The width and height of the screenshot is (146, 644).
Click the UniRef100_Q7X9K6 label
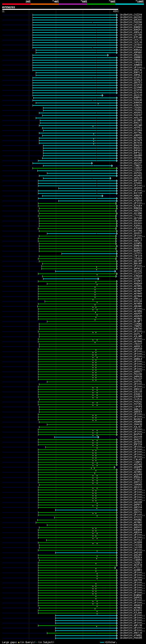pyautogui.click(x=131, y=130)
